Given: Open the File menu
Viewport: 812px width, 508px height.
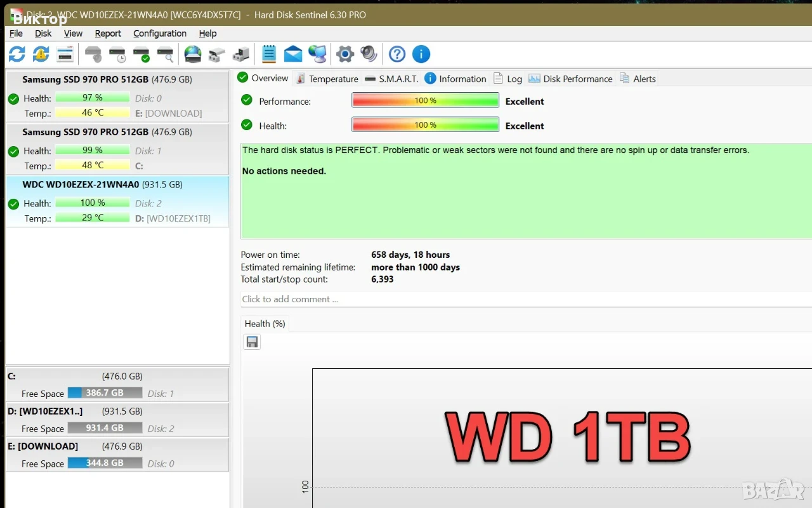Looking at the screenshot, I should (16, 33).
